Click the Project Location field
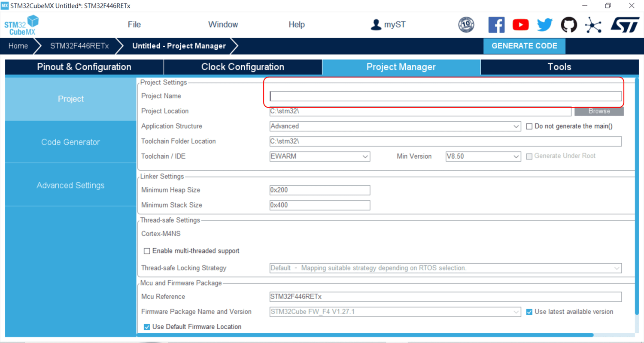 pos(420,111)
